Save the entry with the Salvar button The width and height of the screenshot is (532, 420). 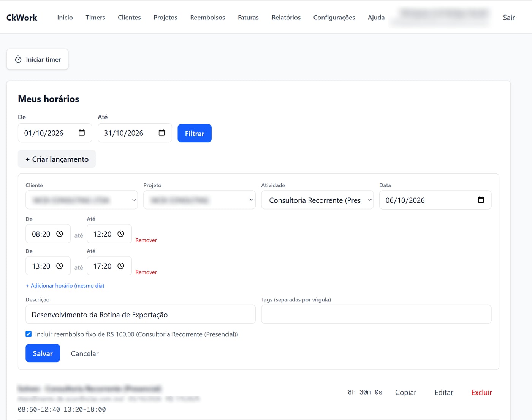pyautogui.click(x=43, y=353)
